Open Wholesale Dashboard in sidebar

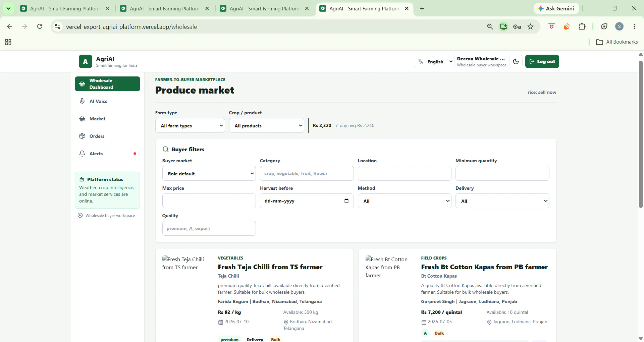(x=107, y=84)
